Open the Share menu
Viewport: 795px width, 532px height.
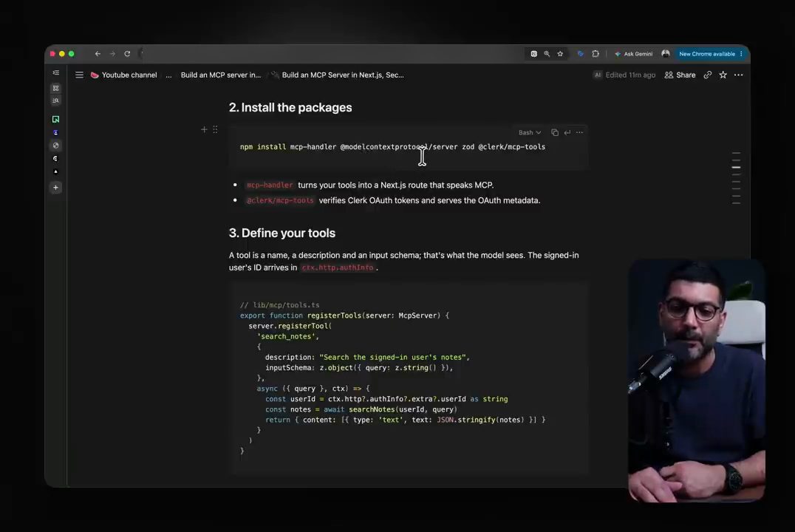coord(680,75)
